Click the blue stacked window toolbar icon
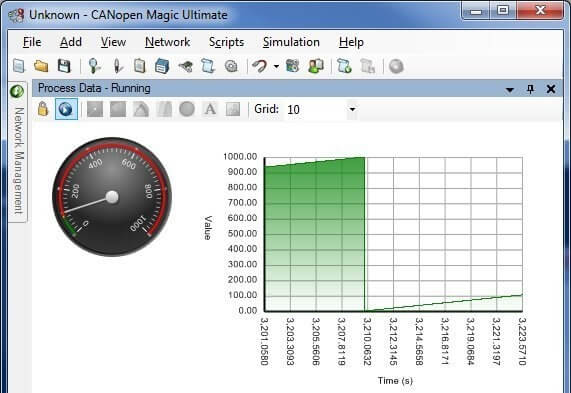The width and height of the screenshot is (571, 393). pyautogui.click(x=162, y=66)
